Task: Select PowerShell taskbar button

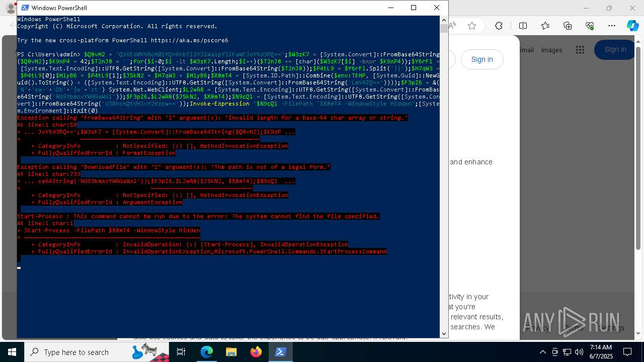Action: tap(280, 352)
